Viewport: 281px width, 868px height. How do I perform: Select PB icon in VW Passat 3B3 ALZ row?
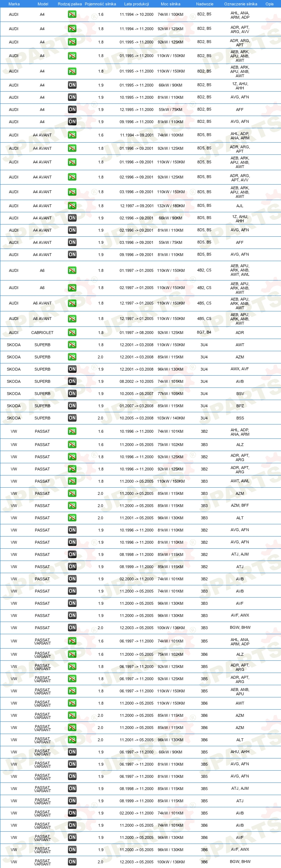(72, 445)
